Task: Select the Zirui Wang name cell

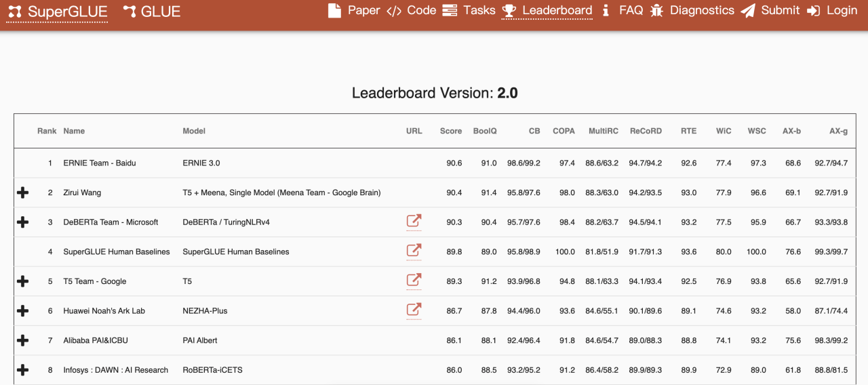Action: pyautogui.click(x=82, y=192)
